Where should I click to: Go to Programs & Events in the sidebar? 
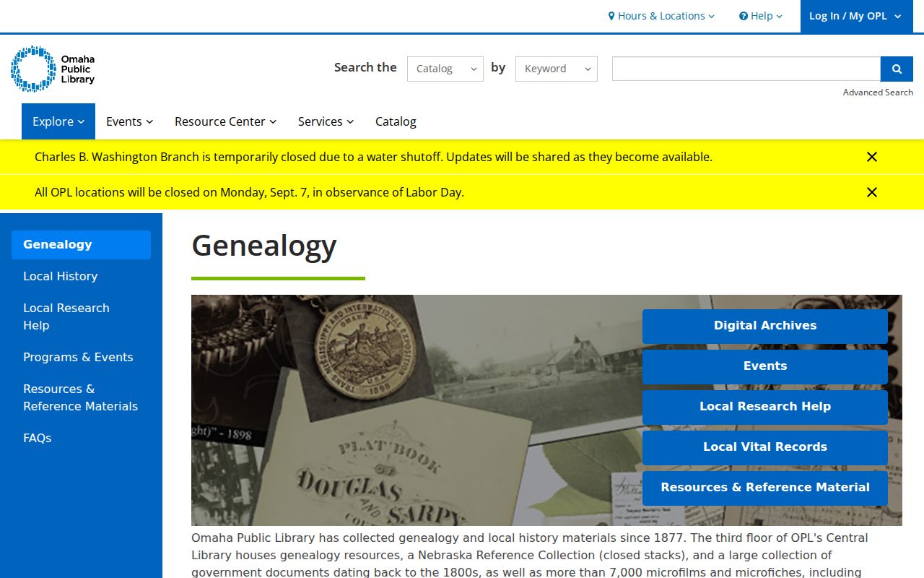click(81, 357)
